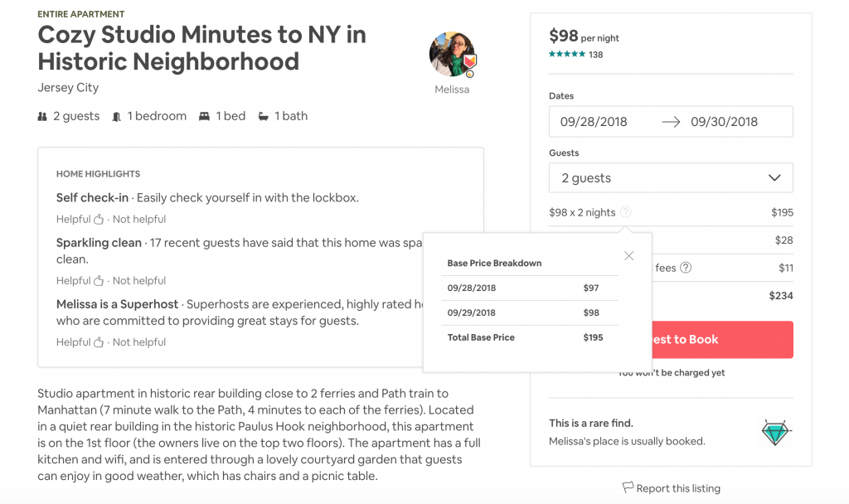Click the thumbs-up icon under Self check-in
Screen dimensions: 849x504
99,219
